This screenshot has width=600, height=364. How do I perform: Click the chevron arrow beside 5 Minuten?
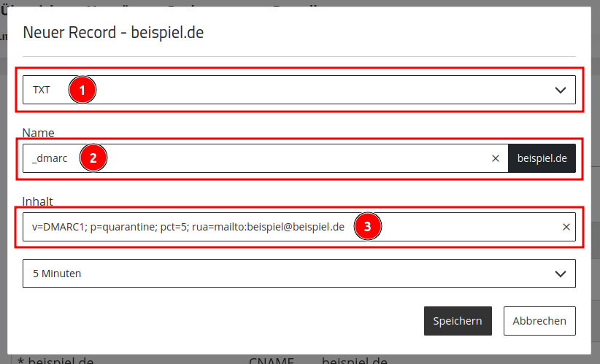click(560, 274)
